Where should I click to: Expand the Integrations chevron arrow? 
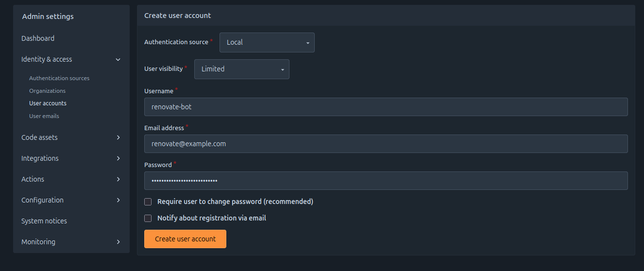tap(118, 158)
